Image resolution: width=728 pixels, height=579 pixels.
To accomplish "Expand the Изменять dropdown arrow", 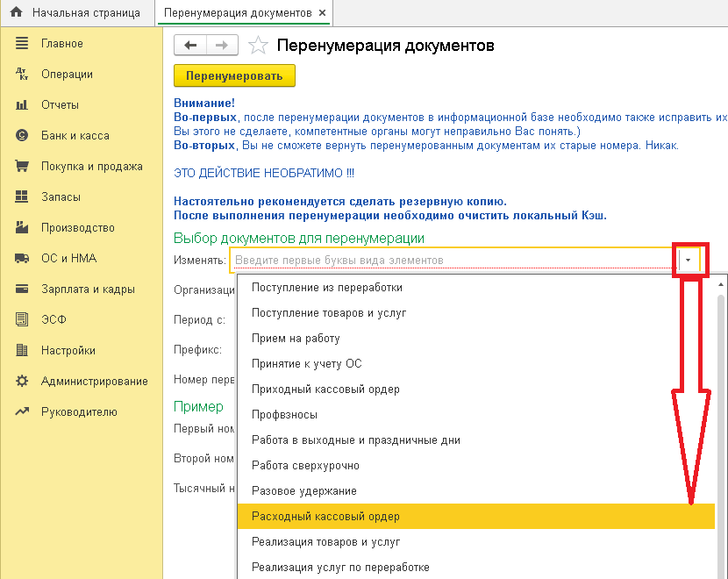I will [689, 261].
